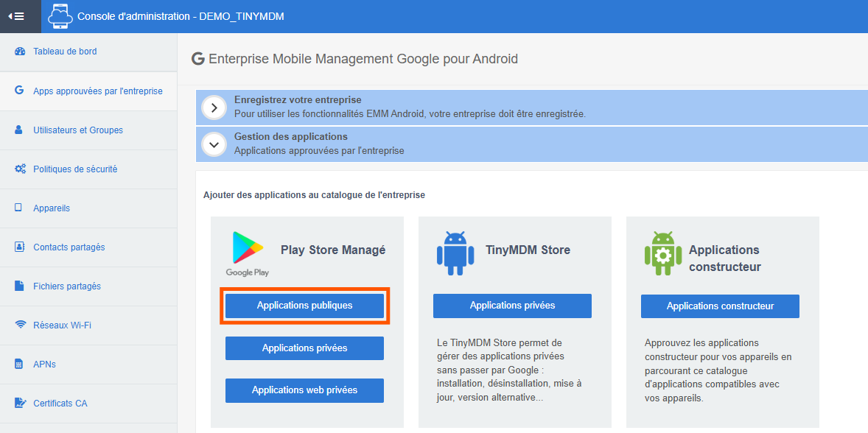Click the Réseaux Wi-Fi signal icon
Screen dimensions: 868x433
21,325
